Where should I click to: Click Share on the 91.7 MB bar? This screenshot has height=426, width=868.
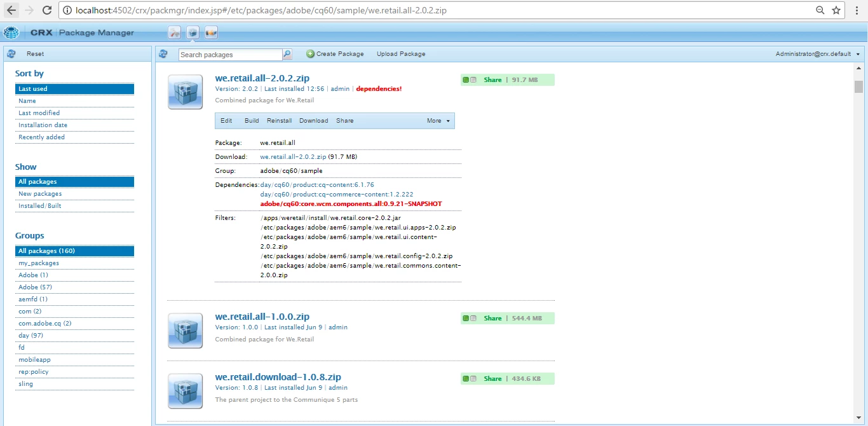(x=492, y=80)
